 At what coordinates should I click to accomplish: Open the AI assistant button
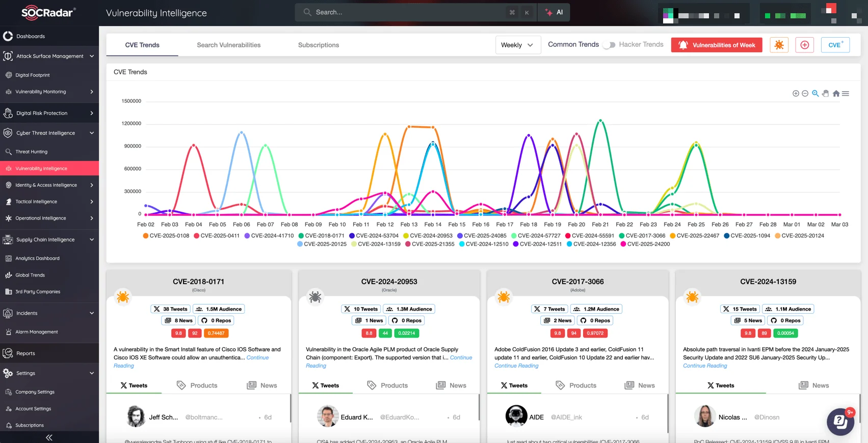click(x=554, y=12)
